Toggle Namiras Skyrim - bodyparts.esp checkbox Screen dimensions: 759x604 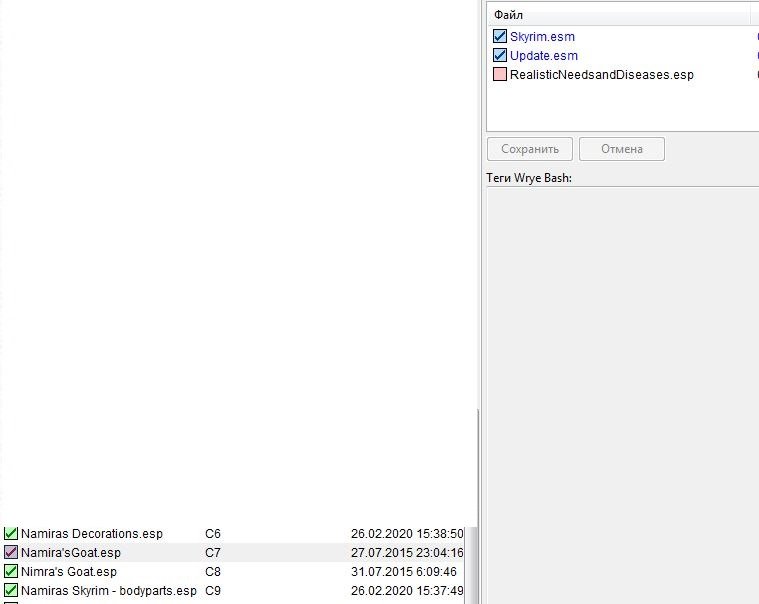11,591
